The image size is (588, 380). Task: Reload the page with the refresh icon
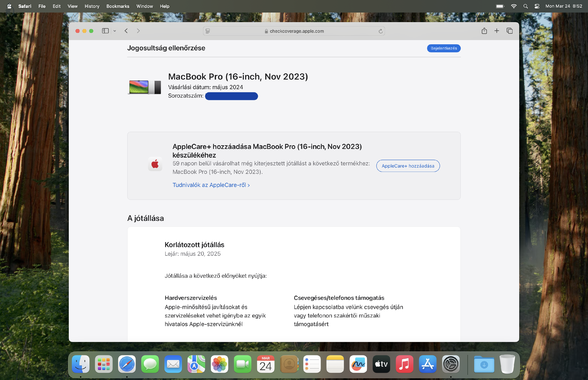(x=380, y=31)
